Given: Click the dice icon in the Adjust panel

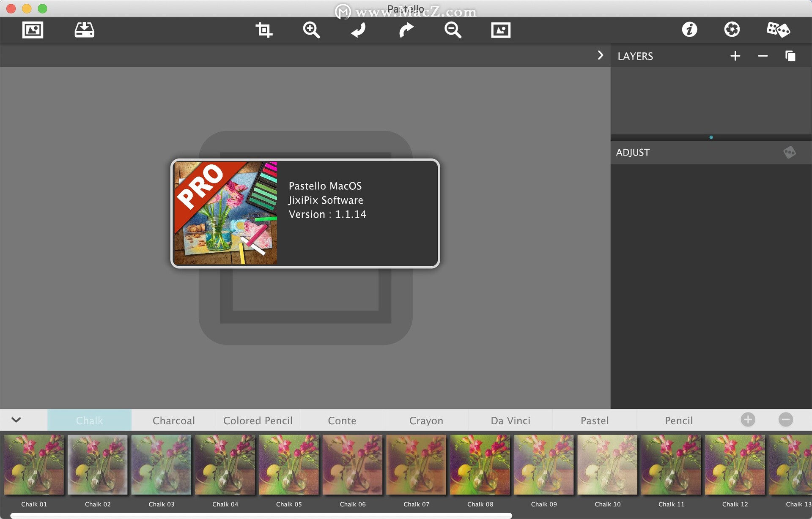Looking at the screenshot, I should pyautogui.click(x=789, y=152).
